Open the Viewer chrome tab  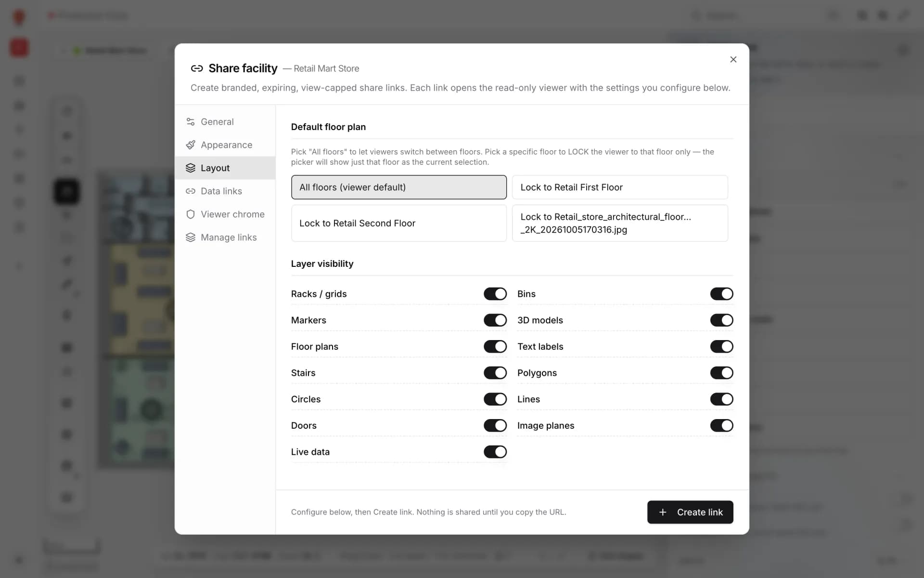tap(225, 214)
